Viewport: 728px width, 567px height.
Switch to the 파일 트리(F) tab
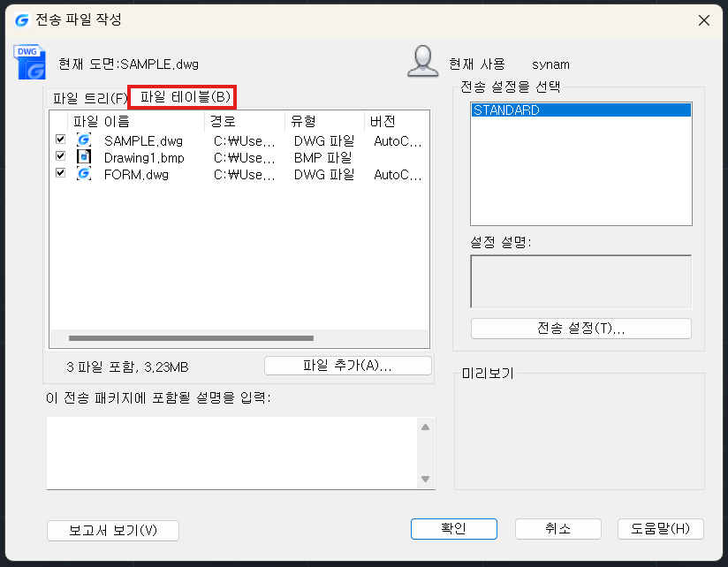point(89,98)
